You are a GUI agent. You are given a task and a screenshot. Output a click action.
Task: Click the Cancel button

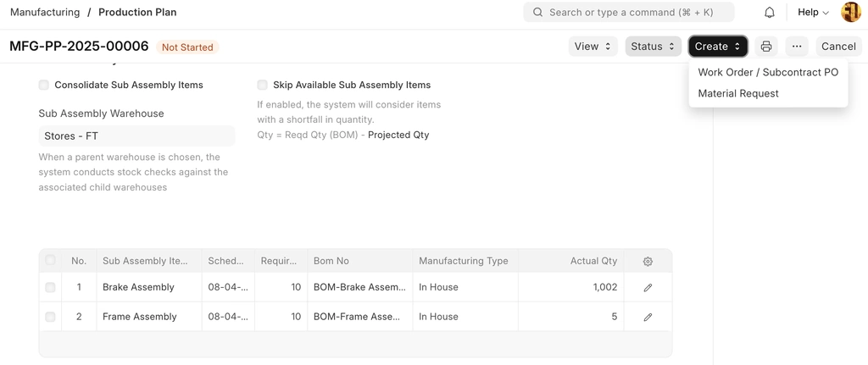pyautogui.click(x=837, y=47)
